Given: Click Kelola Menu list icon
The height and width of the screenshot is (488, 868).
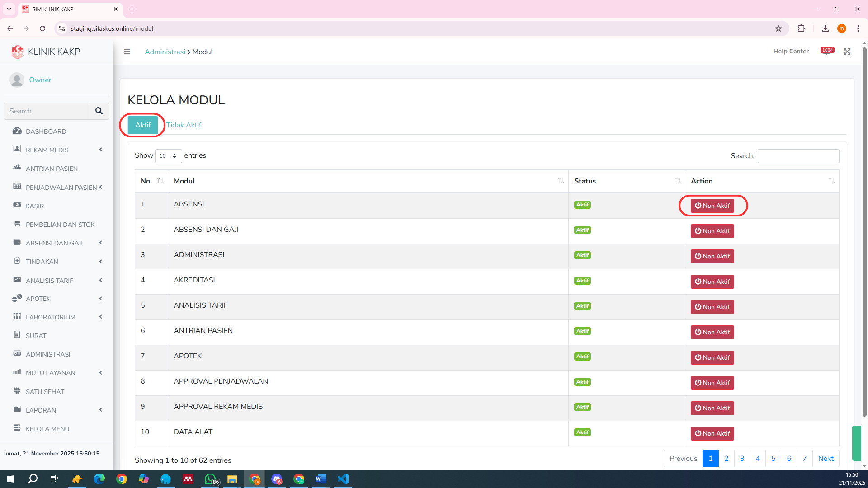Looking at the screenshot, I should point(17,428).
